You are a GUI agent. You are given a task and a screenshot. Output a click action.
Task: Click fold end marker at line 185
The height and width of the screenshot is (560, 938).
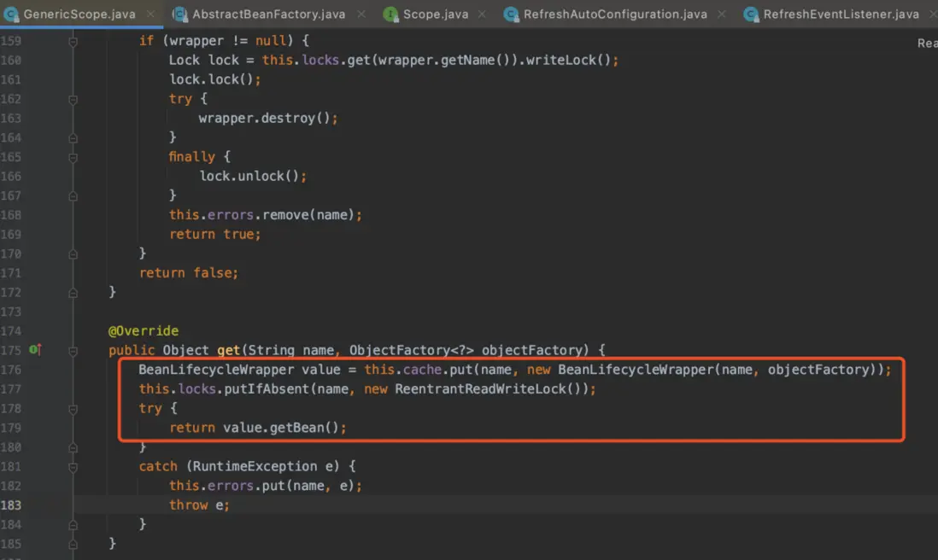(73, 545)
